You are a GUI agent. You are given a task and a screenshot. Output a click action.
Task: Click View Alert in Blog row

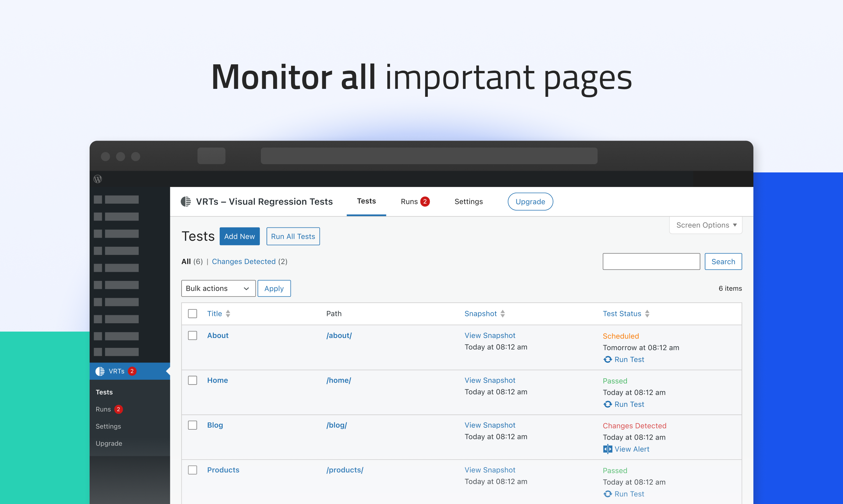click(632, 449)
